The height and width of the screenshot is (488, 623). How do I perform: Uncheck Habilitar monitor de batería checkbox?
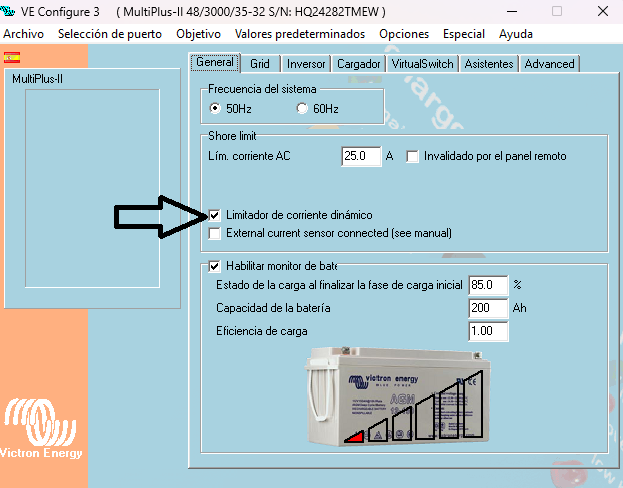(x=215, y=266)
